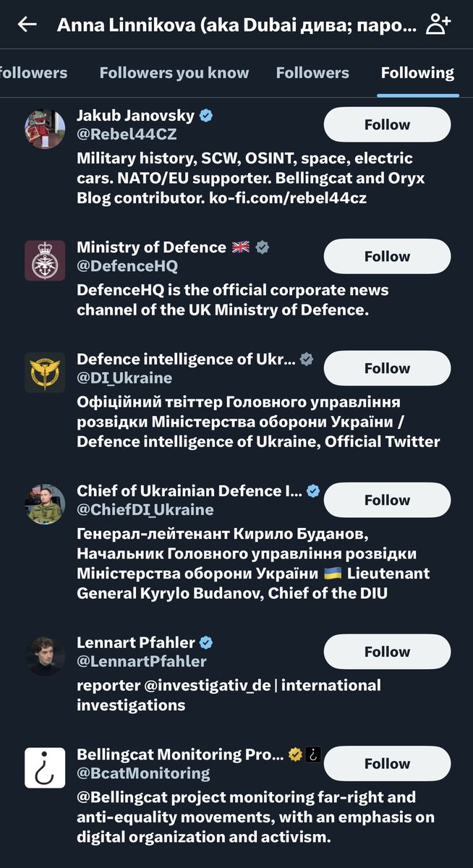473x868 pixels.
Task: Follow Lennart Pfahler
Action: point(387,652)
